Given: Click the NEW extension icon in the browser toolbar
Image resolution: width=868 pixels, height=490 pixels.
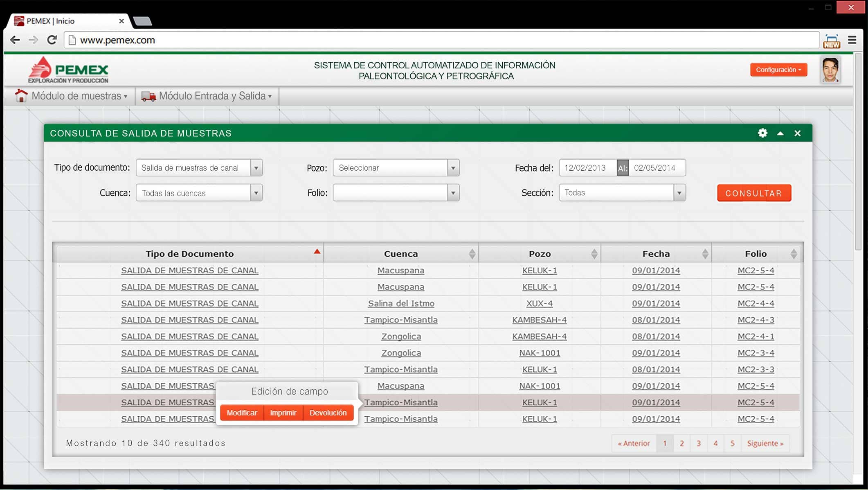Looking at the screenshot, I should point(832,41).
